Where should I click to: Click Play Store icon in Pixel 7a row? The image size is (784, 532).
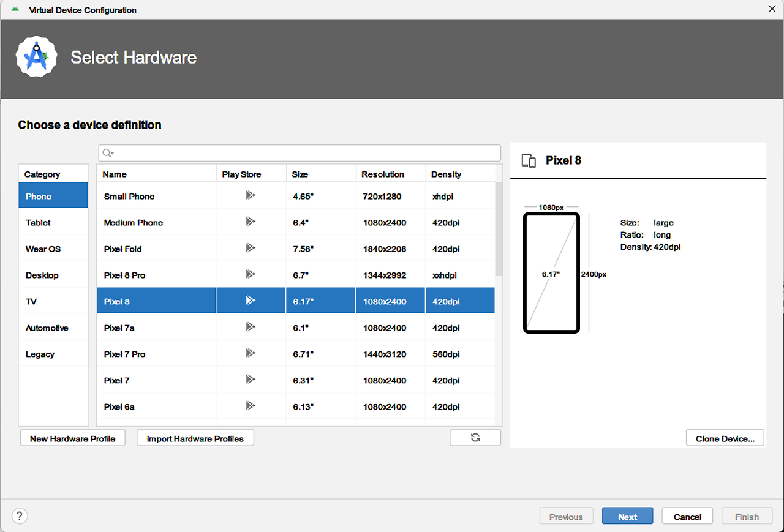[x=251, y=328]
